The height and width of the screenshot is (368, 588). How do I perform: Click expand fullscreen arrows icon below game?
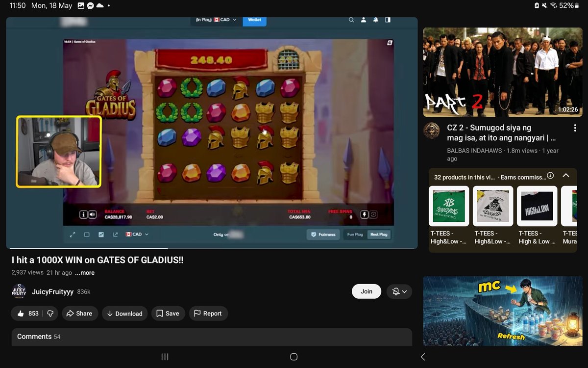point(73,235)
